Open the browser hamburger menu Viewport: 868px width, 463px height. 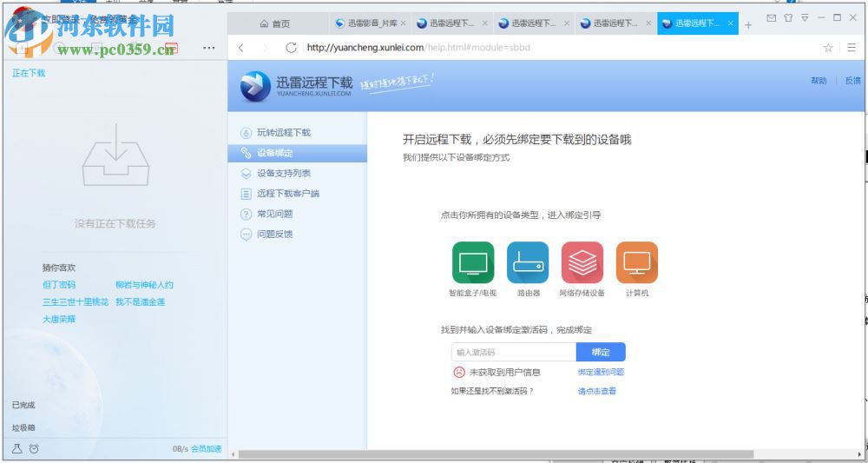852,48
